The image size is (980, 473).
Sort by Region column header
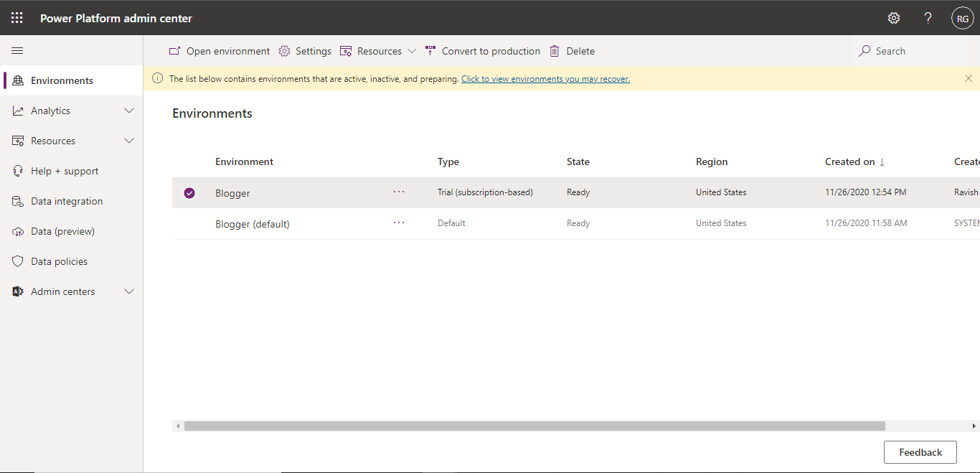click(712, 161)
